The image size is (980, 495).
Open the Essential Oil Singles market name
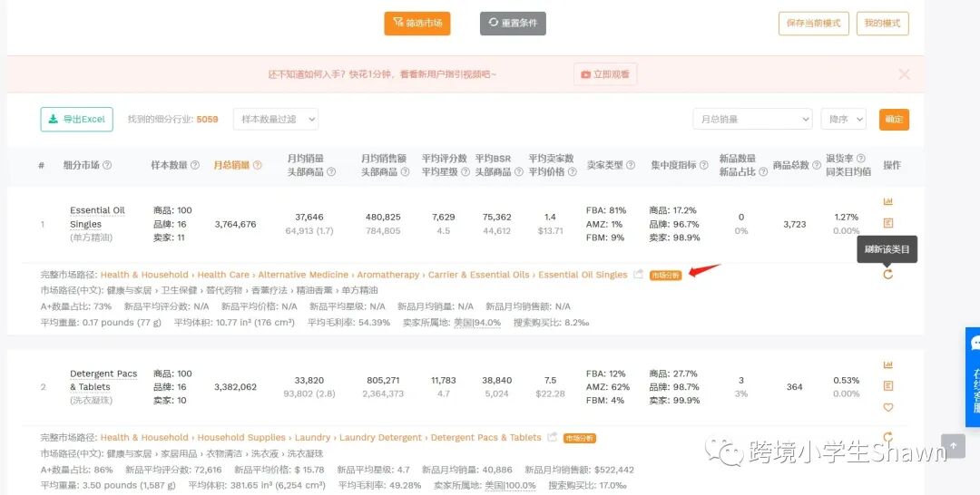coord(97,218)
